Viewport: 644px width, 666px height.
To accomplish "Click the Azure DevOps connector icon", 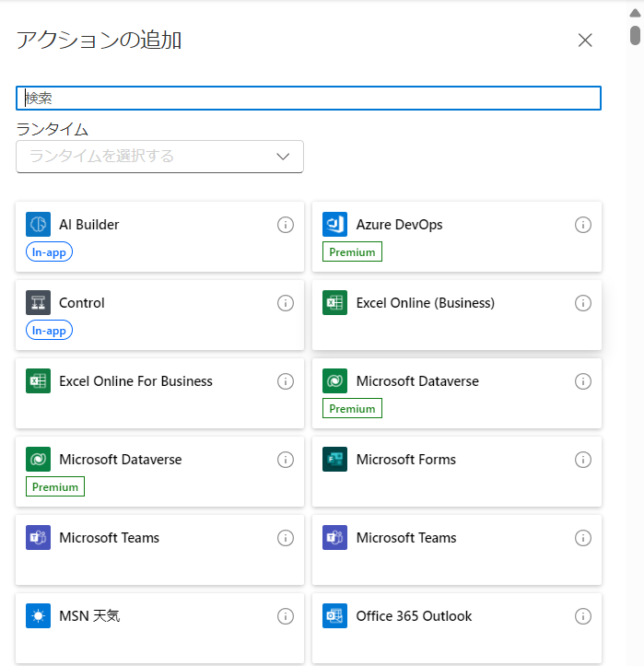I will [x=334, y=224].
